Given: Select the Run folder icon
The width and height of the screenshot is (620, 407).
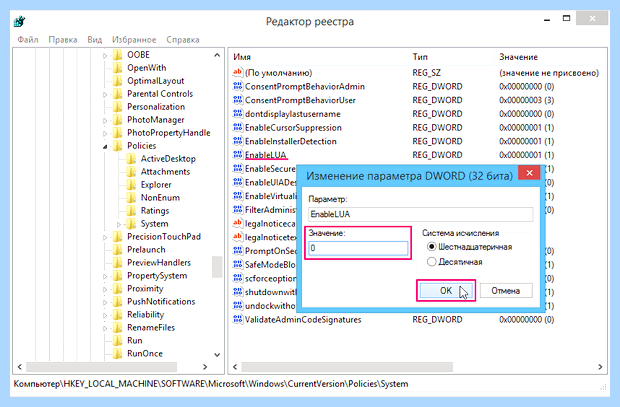Looking at the screenshot, I should 117,341.
